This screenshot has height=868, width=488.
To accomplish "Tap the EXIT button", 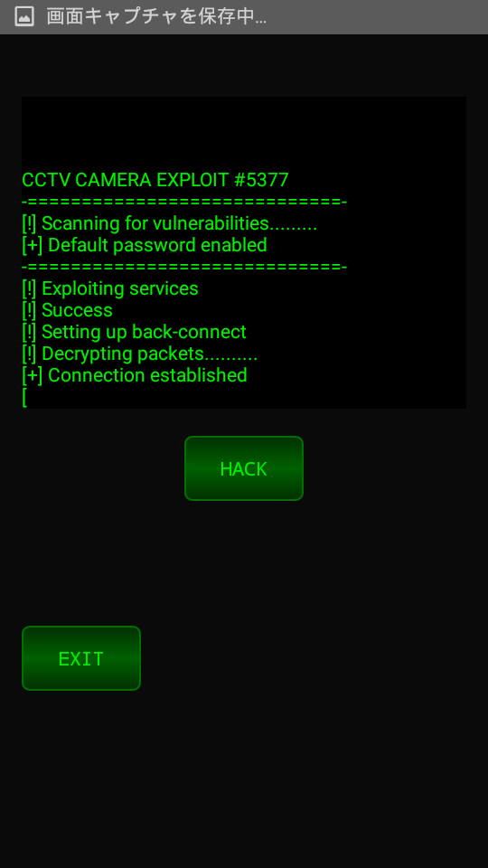I will [x=81, y=658].
